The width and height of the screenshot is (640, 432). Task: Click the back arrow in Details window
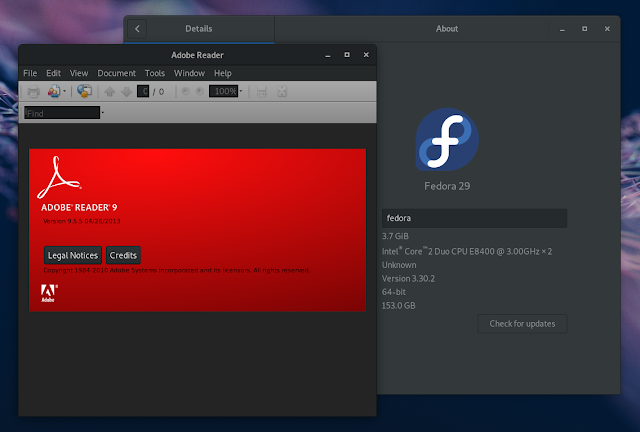[x=137, y=29]
